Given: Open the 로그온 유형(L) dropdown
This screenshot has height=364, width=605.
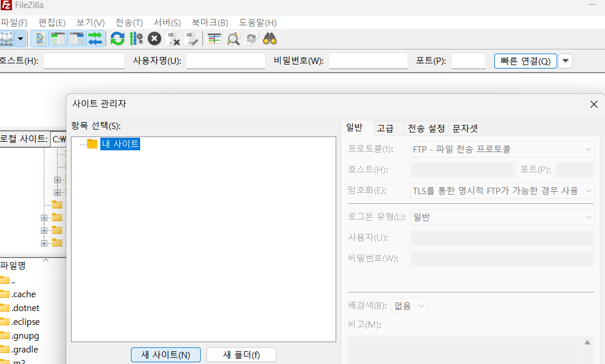Looking at the screenshot, I should pos(502,217).
